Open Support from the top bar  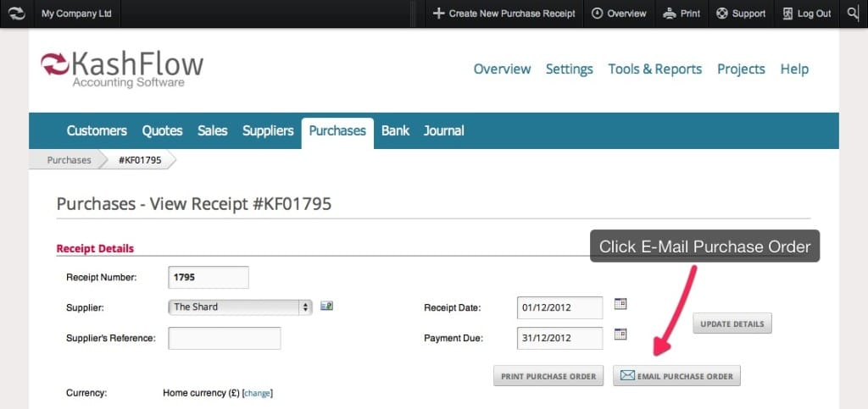coord(741,14)
